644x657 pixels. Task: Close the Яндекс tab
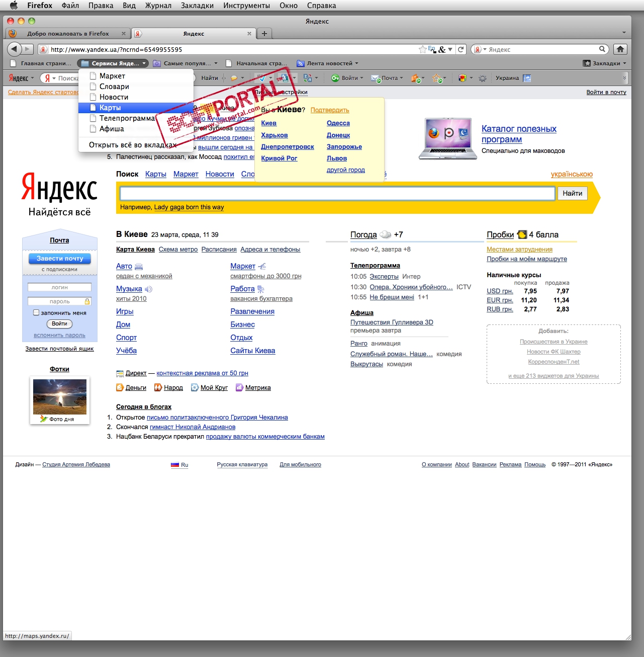pyautogui.click(x=249, y=34)
